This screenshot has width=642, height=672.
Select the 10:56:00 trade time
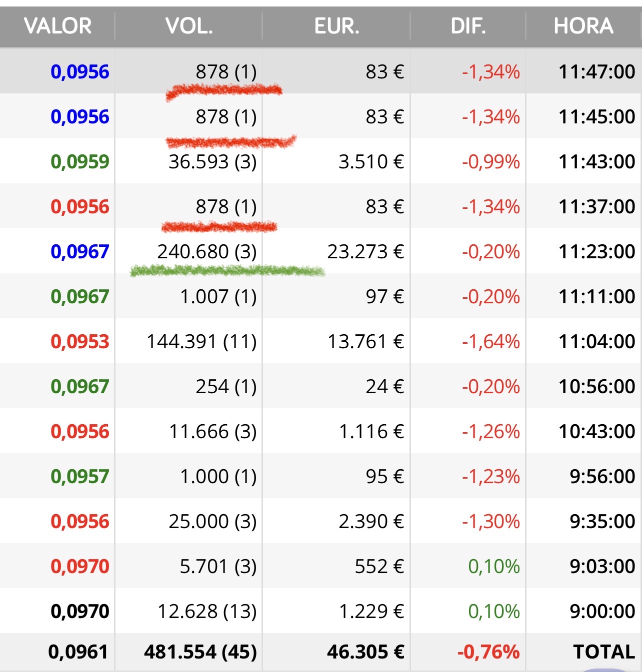596,387
